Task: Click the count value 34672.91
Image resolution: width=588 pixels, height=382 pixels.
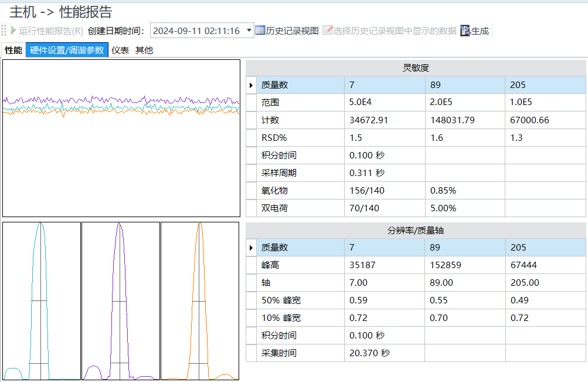Action: (x=368, y=120)
